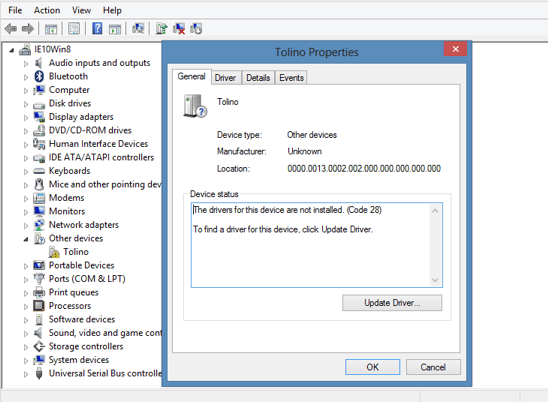Click the 'Other devices' Device type value

312,135
